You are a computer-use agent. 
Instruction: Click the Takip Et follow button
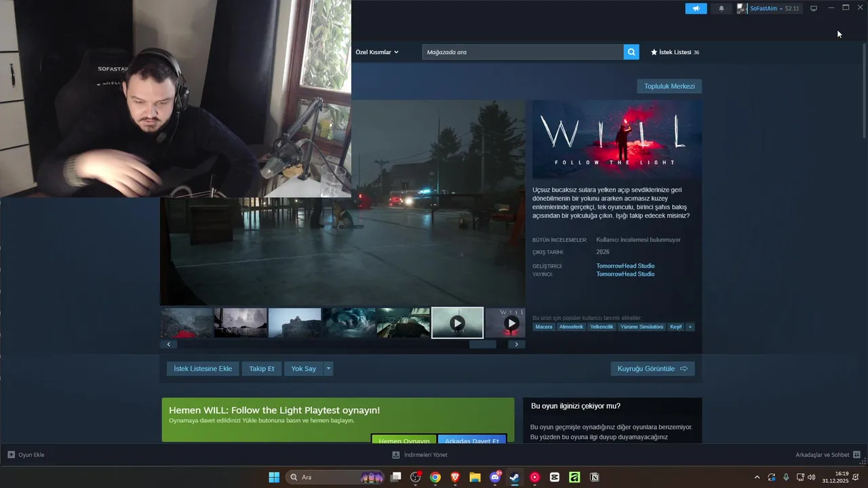point(262,369)
